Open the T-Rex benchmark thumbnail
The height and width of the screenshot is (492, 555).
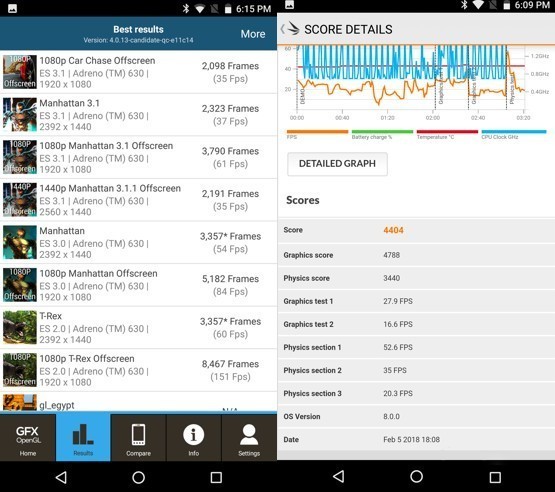pos(20,327)
